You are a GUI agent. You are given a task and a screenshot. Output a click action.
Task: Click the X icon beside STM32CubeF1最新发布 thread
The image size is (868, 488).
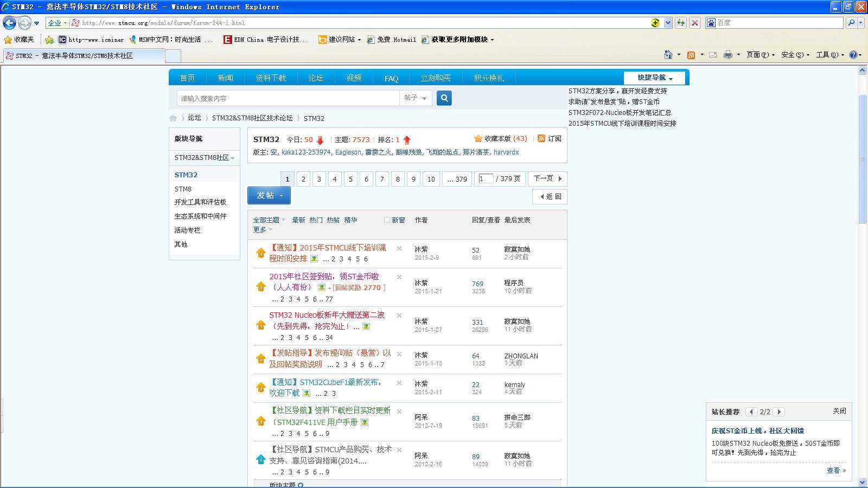tap(399, 383)
